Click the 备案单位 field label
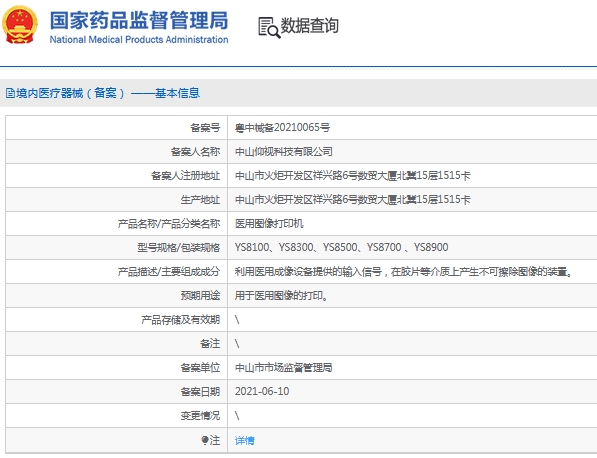Screen dimensions: 597x458 200,367
